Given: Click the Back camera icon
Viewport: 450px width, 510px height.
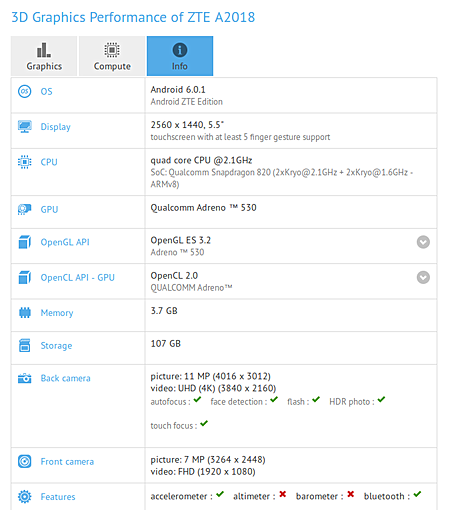Looking at the screenshot, I should pyautogui.click(x=25, y=378).
